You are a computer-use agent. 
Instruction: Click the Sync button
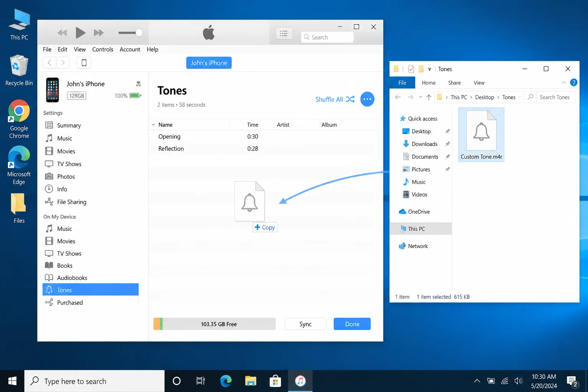tap(305, 324)
